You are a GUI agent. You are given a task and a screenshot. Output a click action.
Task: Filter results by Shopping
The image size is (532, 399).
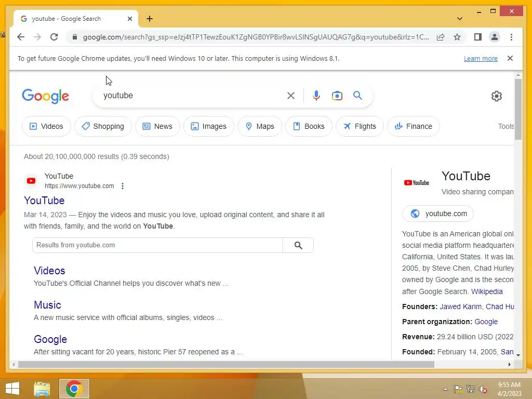click(103, 126)
